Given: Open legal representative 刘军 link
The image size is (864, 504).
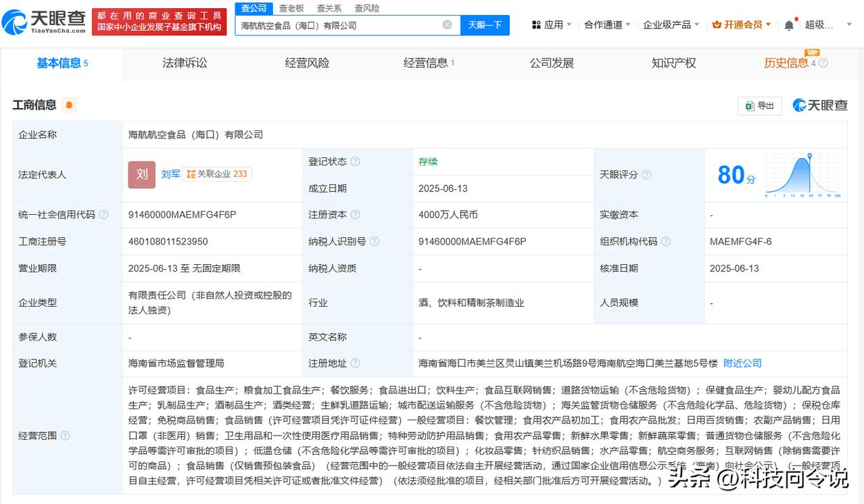Looking at the screenshot, I should click(x=171, y=174).
